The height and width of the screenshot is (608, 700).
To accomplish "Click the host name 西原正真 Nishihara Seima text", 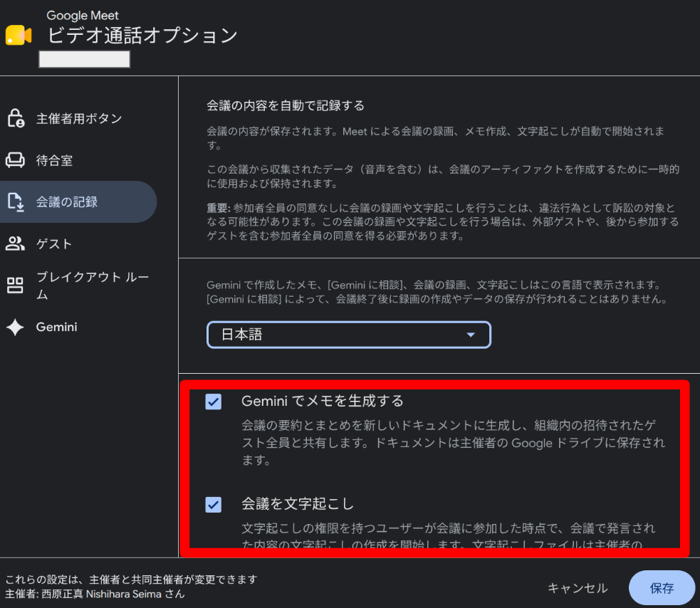I will [101, 594].
